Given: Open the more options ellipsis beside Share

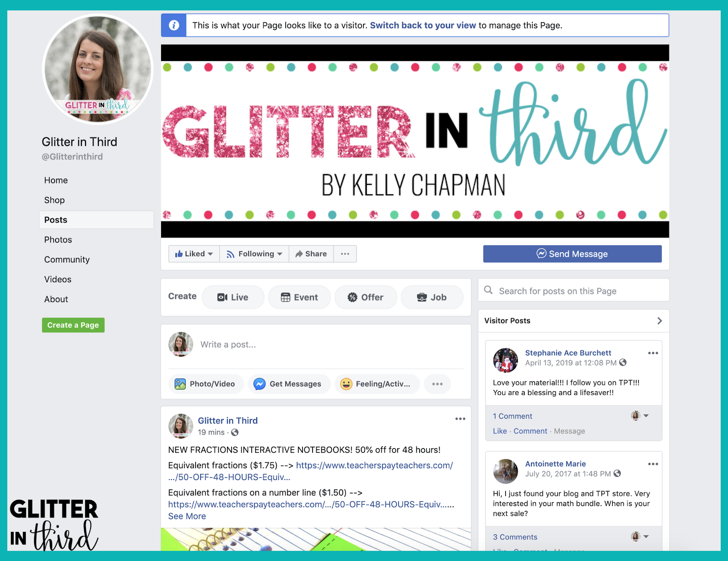Looking at the screenshot, I should click(x=345, y=254).
